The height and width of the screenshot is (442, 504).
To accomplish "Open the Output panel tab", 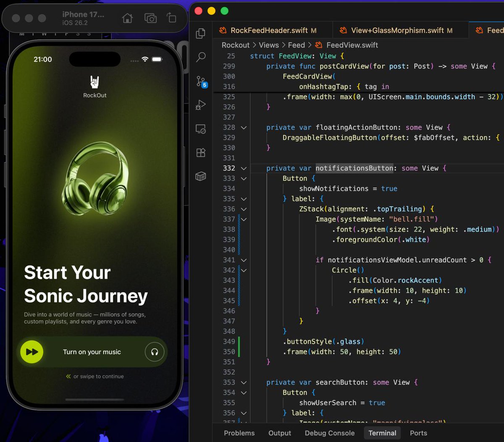I will (x=280, y=433).
